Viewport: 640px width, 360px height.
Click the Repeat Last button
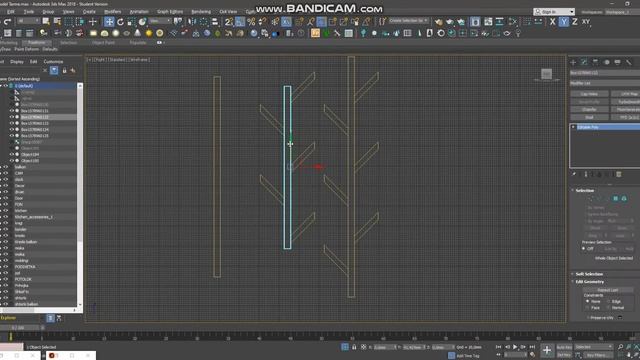point(608,290)
